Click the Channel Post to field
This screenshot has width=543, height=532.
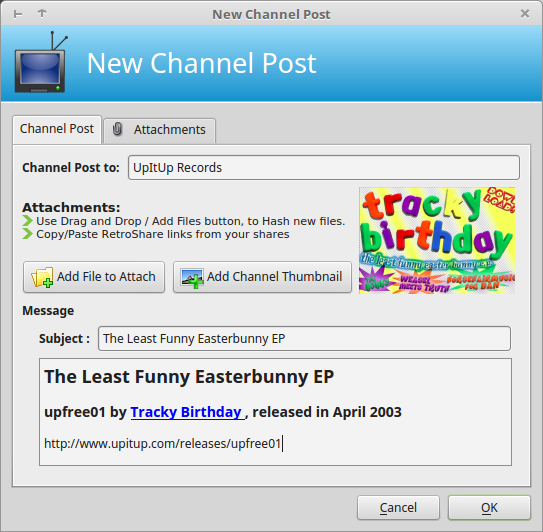[x=324, y=168]
